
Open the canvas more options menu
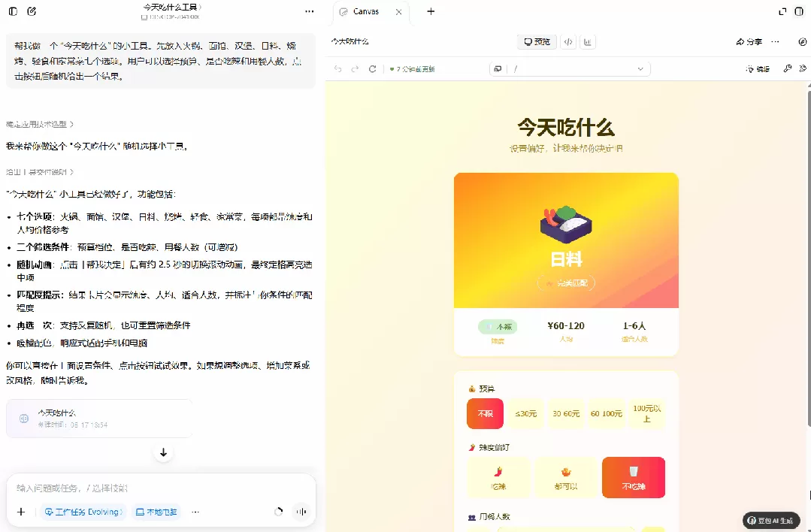pos(775,42)
